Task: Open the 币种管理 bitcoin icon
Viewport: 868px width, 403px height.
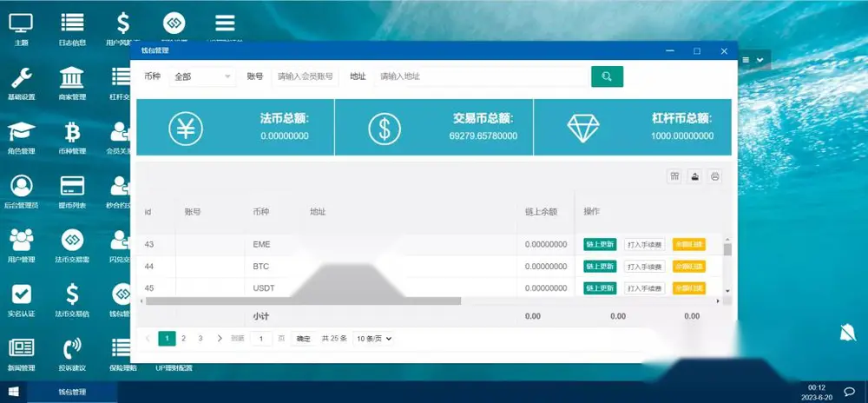Action: coord(73,132)
